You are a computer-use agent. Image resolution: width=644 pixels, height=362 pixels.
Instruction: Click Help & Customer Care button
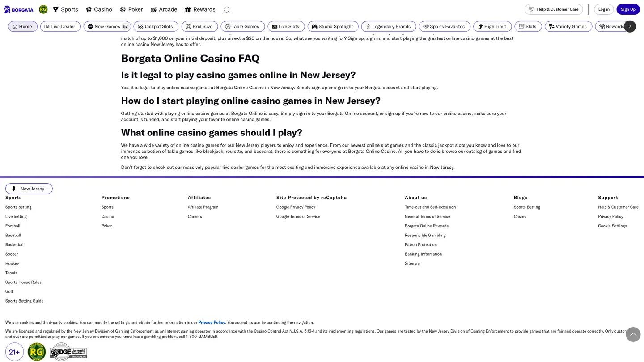point(554,9)
